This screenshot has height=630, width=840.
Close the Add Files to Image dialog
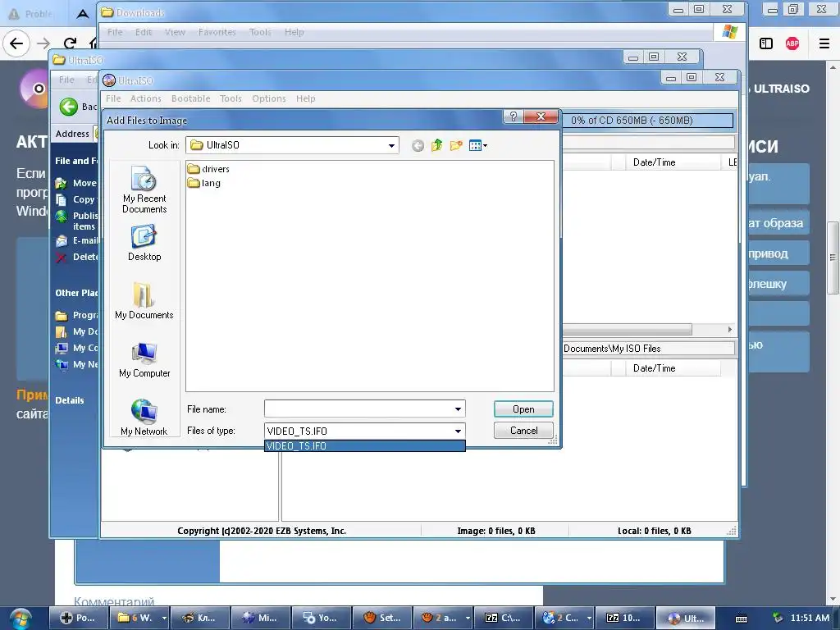pos(541,116)
